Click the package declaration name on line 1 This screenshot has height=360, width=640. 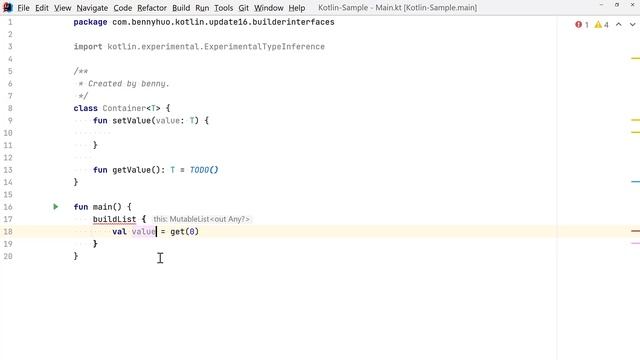click(223, 22)
